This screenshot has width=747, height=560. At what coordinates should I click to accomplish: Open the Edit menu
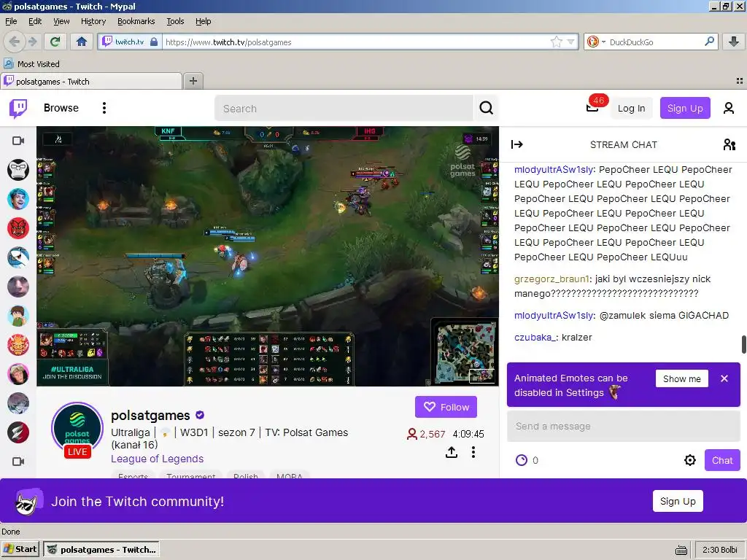(35, 21)
